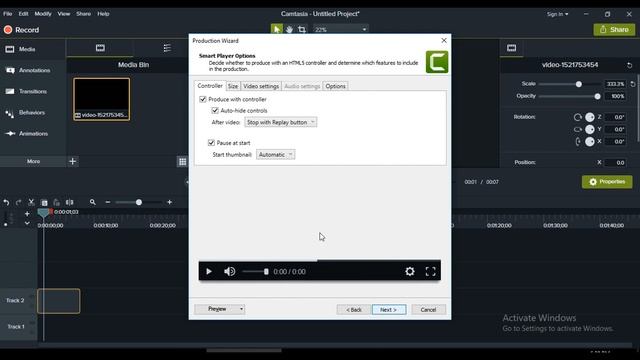Close the Production Wizard dialog
The height and width of the screenshot is (360, 640).
coord(444,40)
